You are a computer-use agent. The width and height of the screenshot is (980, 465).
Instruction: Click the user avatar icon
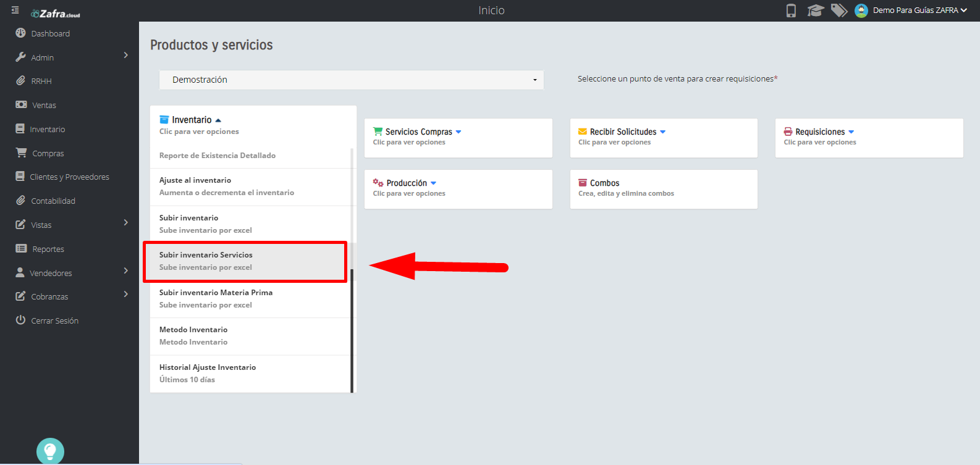tap(861, 10)
